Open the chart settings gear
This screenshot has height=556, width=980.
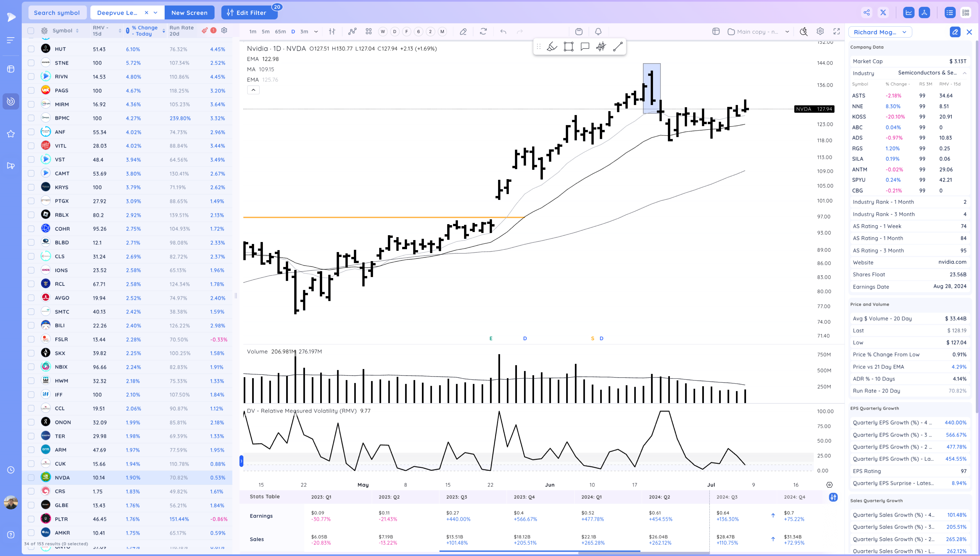click(x=820, y=32)
